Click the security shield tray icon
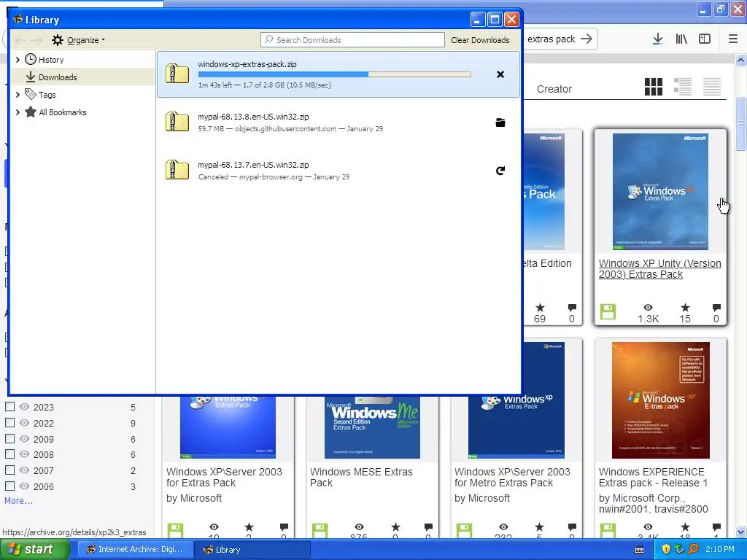This screenshot has width=747, height=560. [x=666, y=549]
